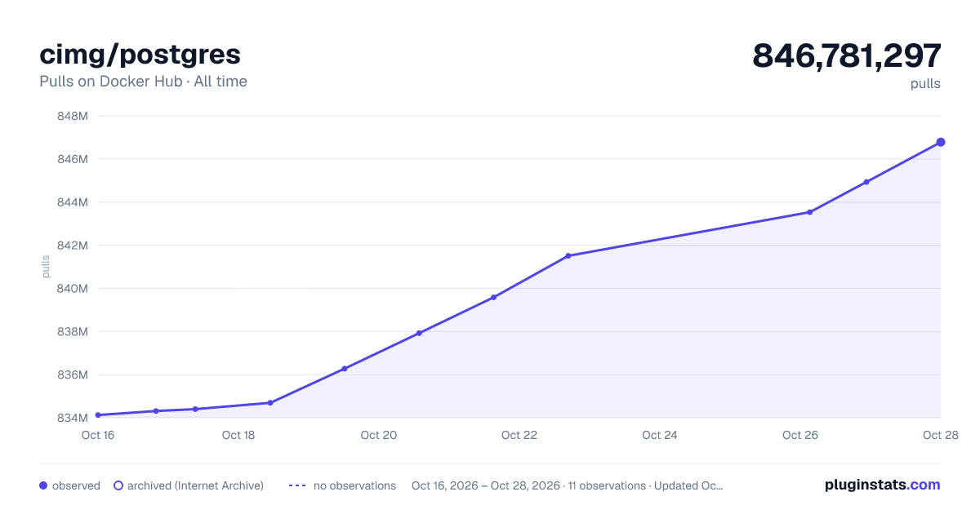Screen dimensions: 980x514
Task: Click the archived Internet Archive legend circle
Action: click(118, 485)
